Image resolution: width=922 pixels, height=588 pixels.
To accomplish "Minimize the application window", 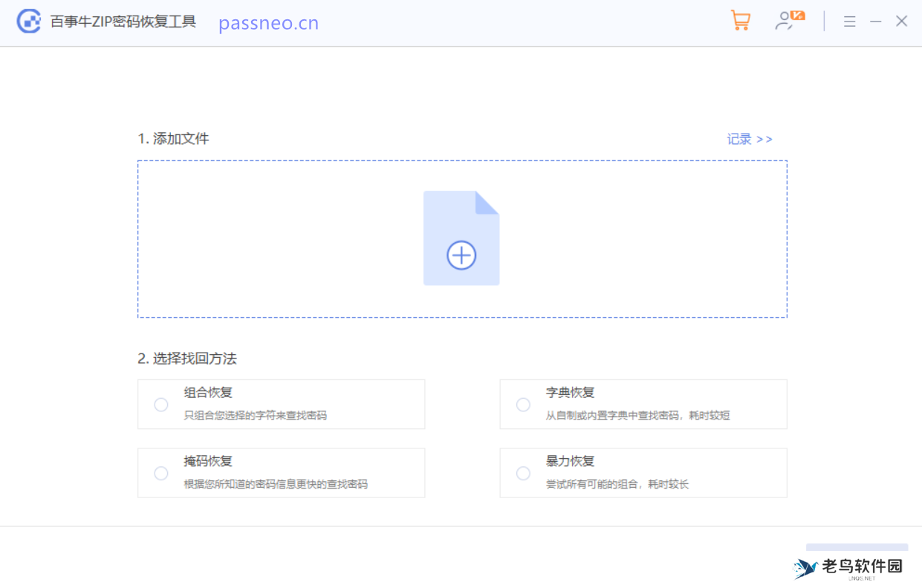I will coord(875,22).
